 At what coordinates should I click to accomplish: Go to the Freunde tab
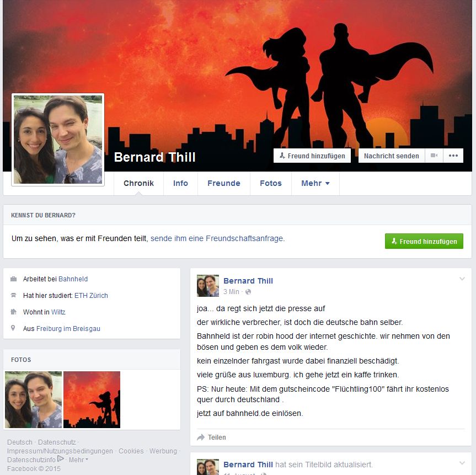click(224, 183)
